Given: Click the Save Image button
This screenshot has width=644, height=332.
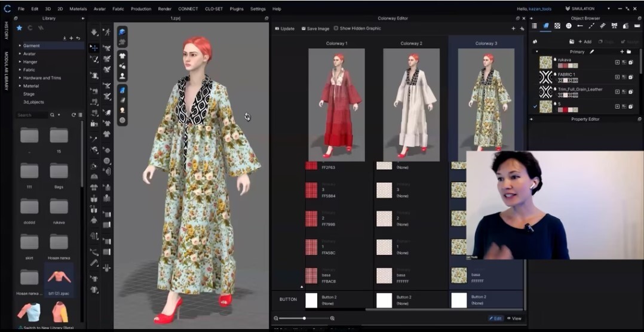Looking at the screenshot, I should click(315, 29).
